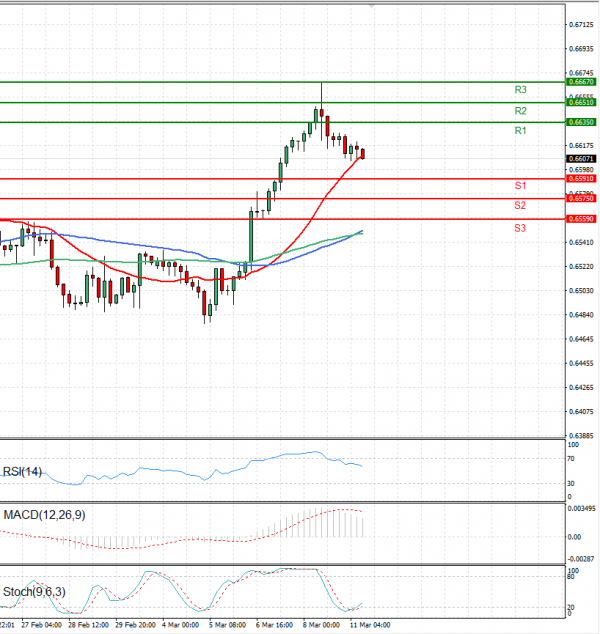
Task: Select the R1 resistance label
Action: pyautogui.click(x=520, y=131)
